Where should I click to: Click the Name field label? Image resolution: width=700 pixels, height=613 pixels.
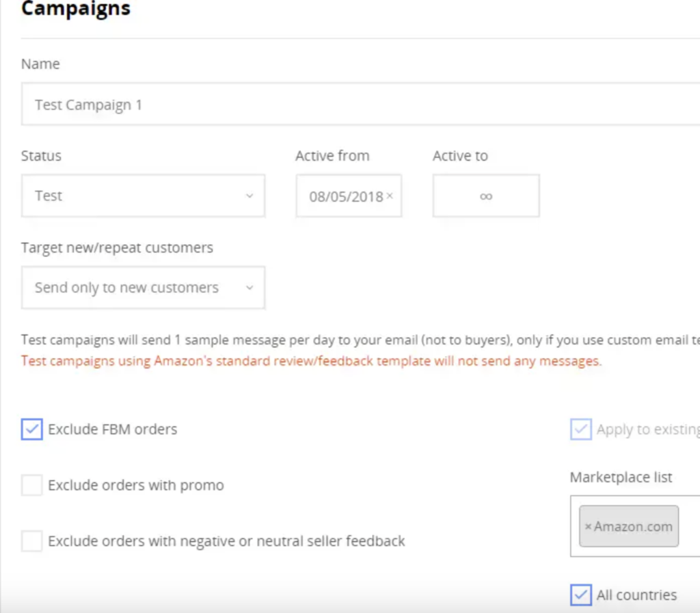[x=40, y=64]
